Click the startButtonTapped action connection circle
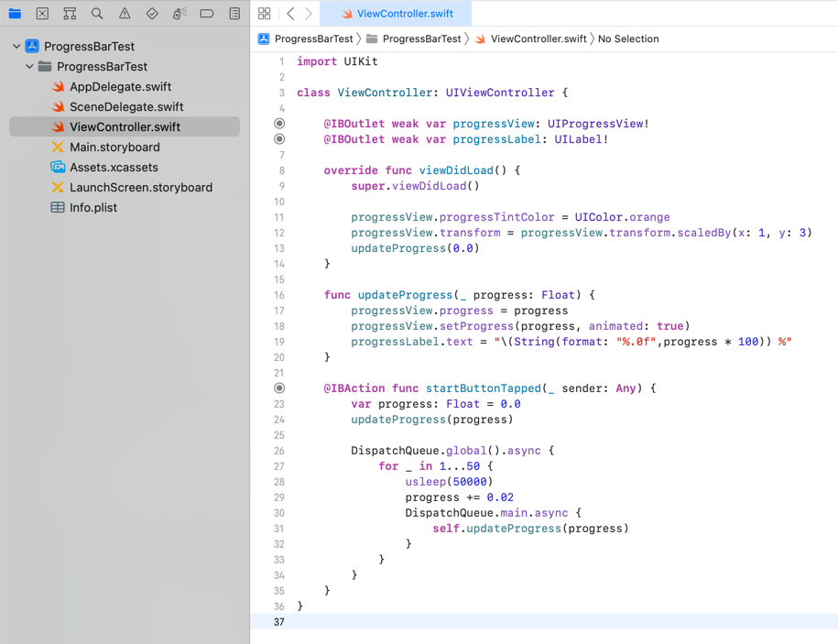 tap(279, 388)
